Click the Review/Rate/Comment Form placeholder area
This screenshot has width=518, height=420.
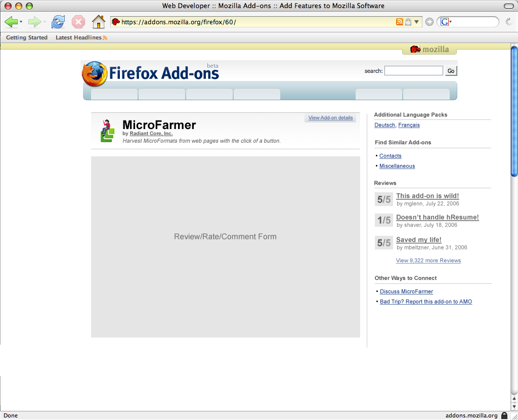pos(225,247)
